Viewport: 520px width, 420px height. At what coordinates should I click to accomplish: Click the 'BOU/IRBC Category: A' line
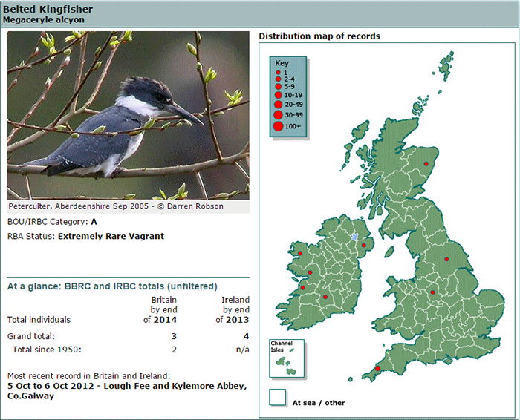[x=52, y=222]
